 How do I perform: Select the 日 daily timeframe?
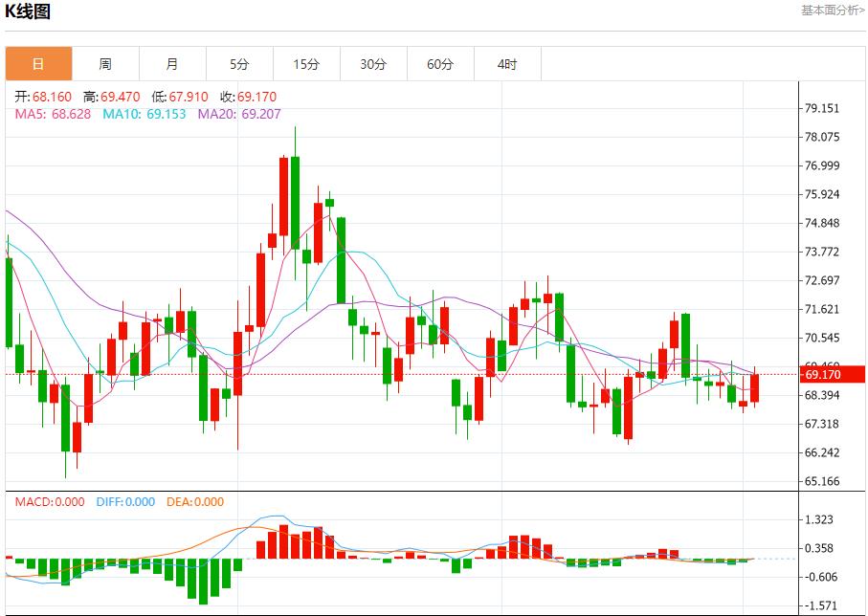pyautogui.click(x=38, y=63)
